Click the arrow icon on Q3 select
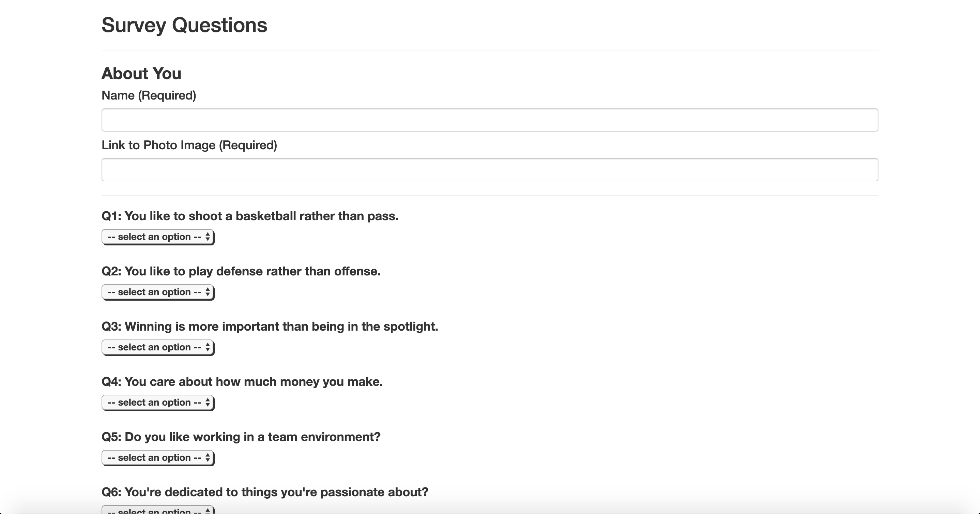 click(207, 347)
